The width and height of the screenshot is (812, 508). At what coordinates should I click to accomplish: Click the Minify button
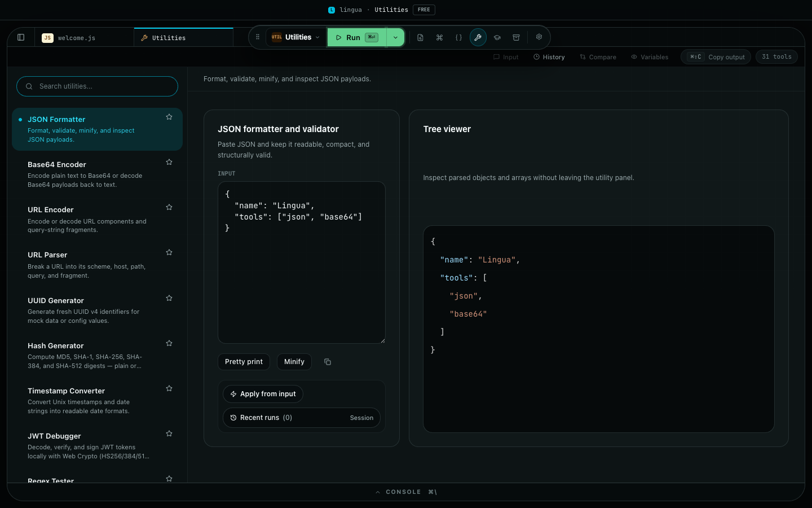(294, 362)
